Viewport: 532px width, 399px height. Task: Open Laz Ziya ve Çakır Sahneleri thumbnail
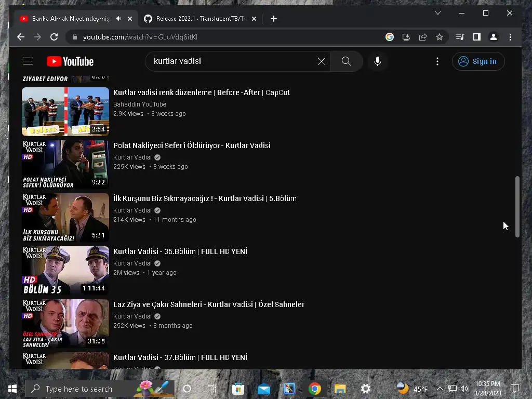(65, 323)
